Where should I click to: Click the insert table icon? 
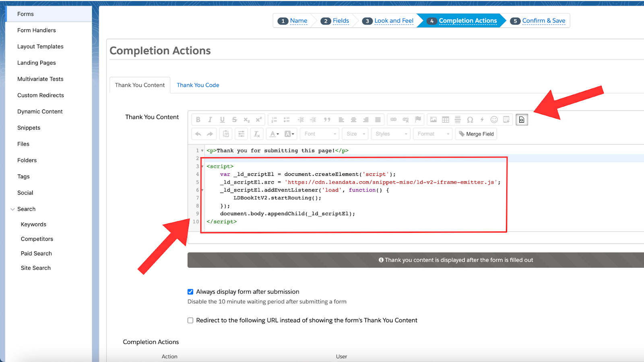pyautogui.click(x=446, y=120)
